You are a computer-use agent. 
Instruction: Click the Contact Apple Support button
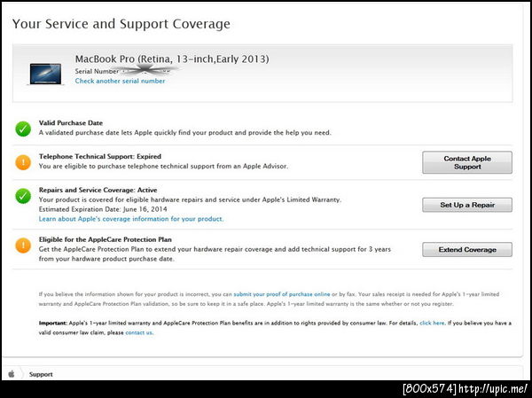pos(467,162)
